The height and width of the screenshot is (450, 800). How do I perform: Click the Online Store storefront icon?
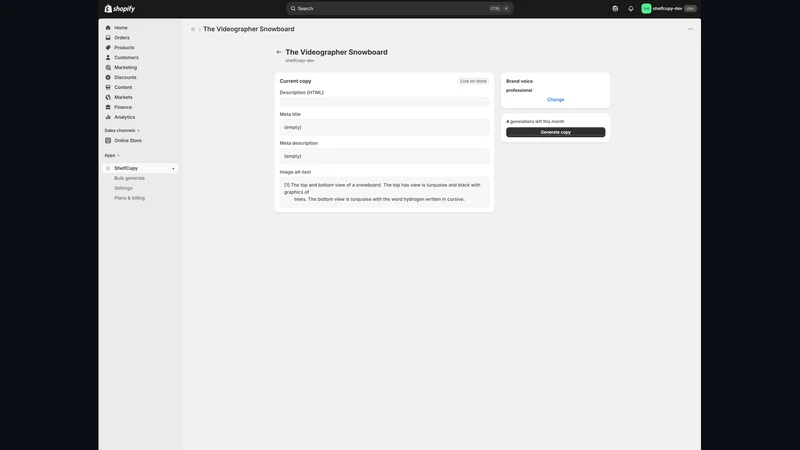108,140
